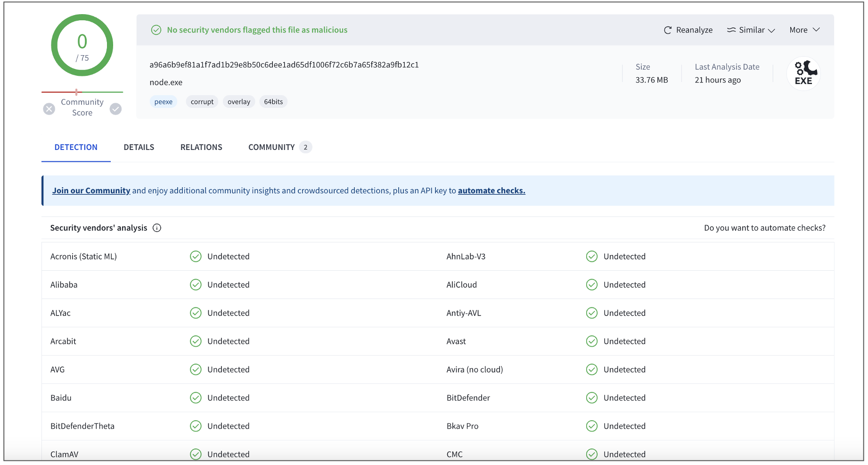The width and height of the screenshot is (868, 465).
Task: Click the Reanalyze refresh icon
Action: click(x=667, y=30)
